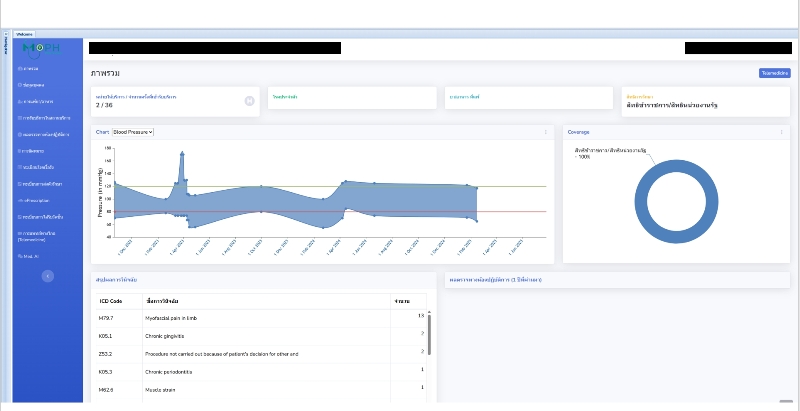Open ePrescription in the sidebar

pos(34,200)
